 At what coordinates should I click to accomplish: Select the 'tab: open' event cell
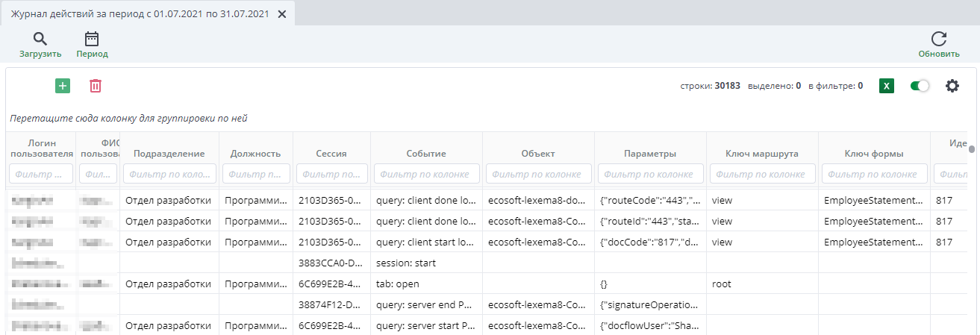(398, 284)
